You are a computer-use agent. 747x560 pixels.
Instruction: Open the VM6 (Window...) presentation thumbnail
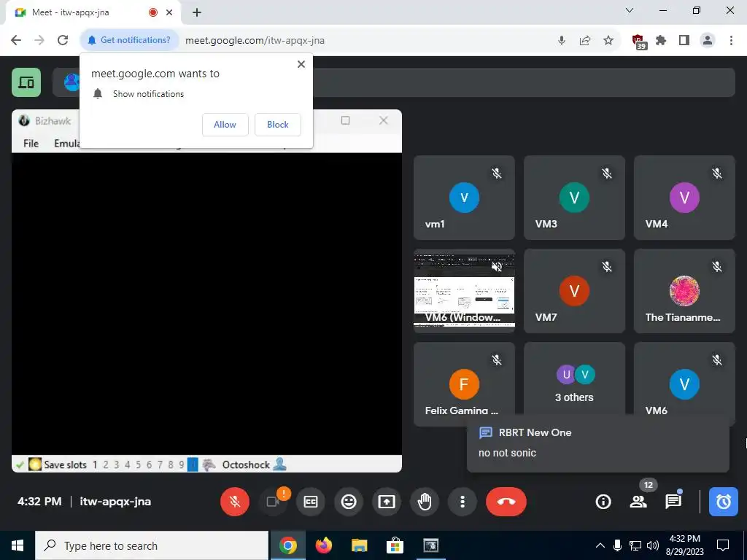[464, 290]
